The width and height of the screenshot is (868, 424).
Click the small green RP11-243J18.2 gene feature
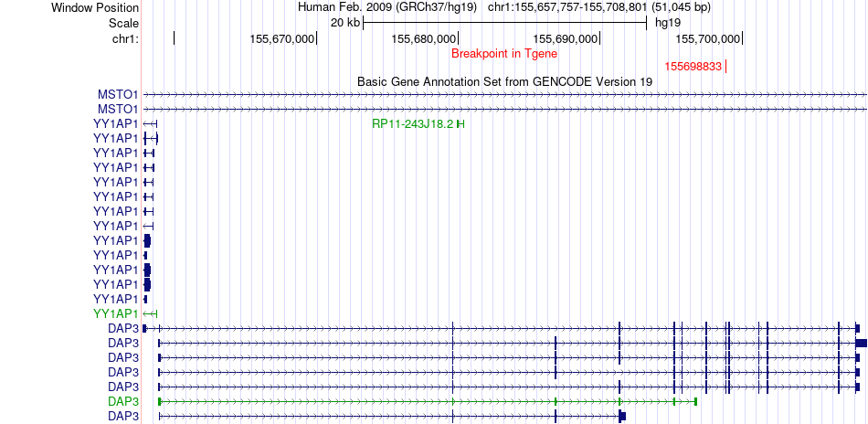(460, 124)
